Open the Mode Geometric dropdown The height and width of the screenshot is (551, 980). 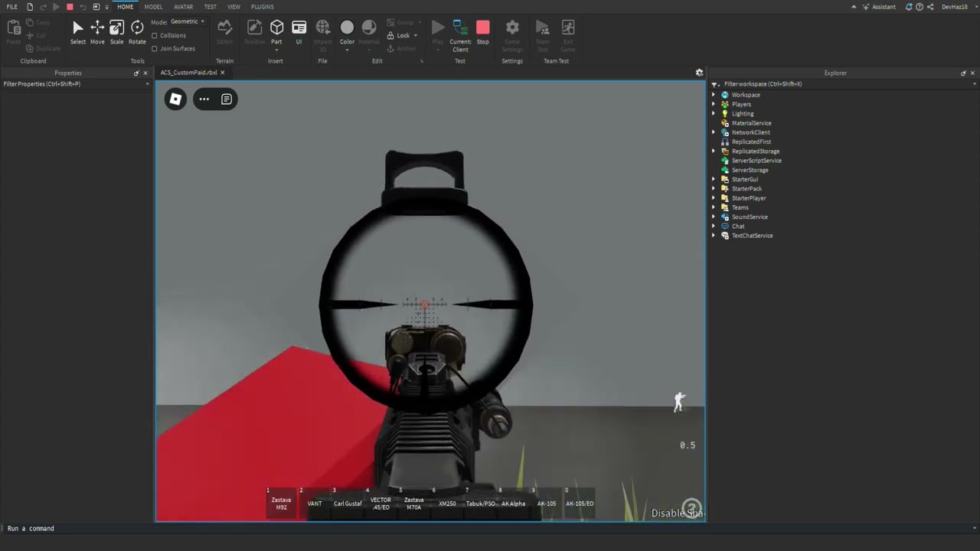(187, 21)
